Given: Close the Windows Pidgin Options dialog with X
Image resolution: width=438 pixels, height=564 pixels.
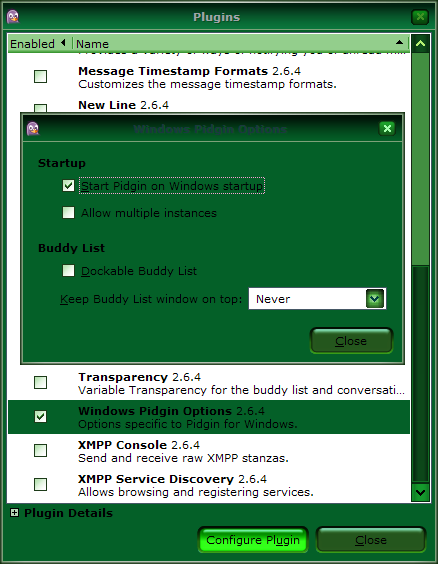Looking at the screenshot, I should coord(387,128).
